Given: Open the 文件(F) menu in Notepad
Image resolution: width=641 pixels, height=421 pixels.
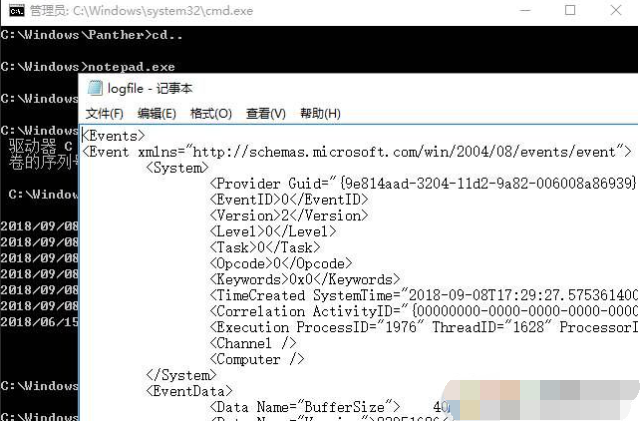Looking at the screenshot, I should [x=104, y=113].
